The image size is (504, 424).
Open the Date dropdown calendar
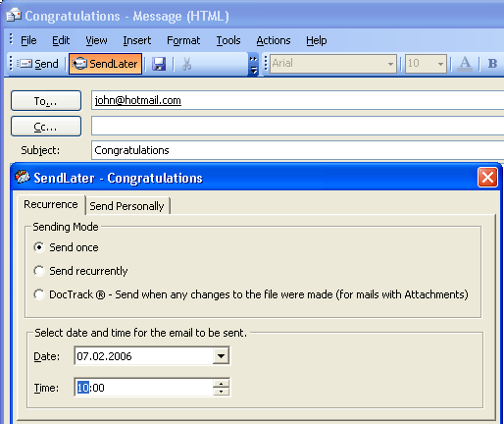[x=221, y=356]
